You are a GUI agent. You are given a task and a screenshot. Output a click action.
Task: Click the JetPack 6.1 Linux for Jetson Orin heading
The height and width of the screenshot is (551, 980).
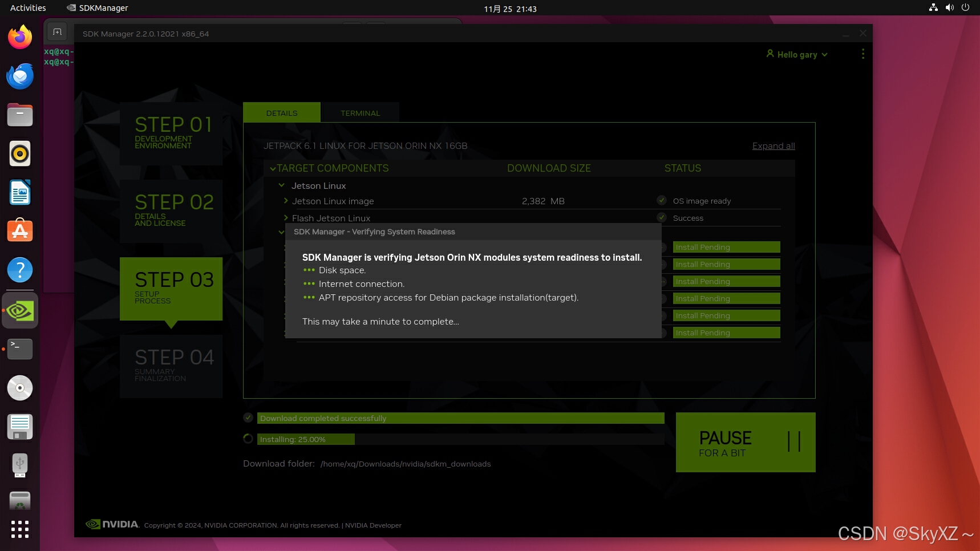click(366, 146)
